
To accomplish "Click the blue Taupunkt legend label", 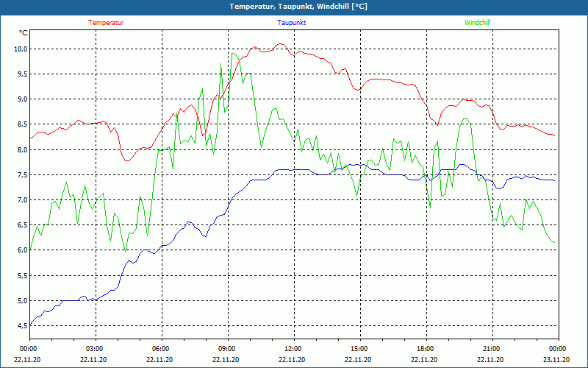I will coord(291,23).
